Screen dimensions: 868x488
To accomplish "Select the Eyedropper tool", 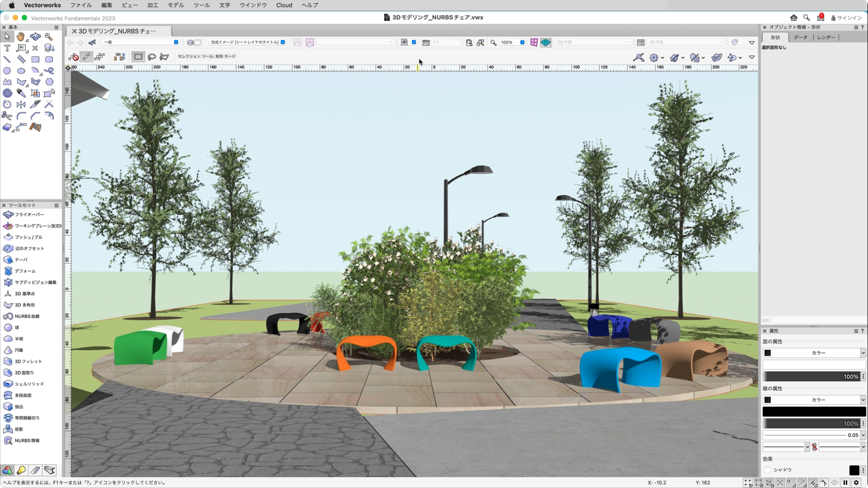I will [21, 93].
